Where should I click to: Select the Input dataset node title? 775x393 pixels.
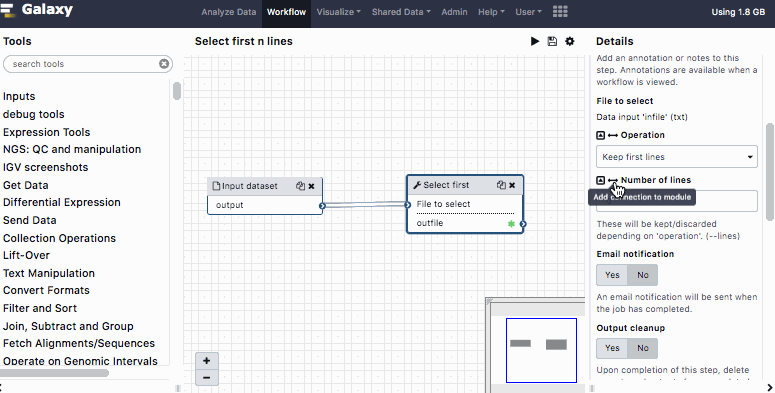250,186
